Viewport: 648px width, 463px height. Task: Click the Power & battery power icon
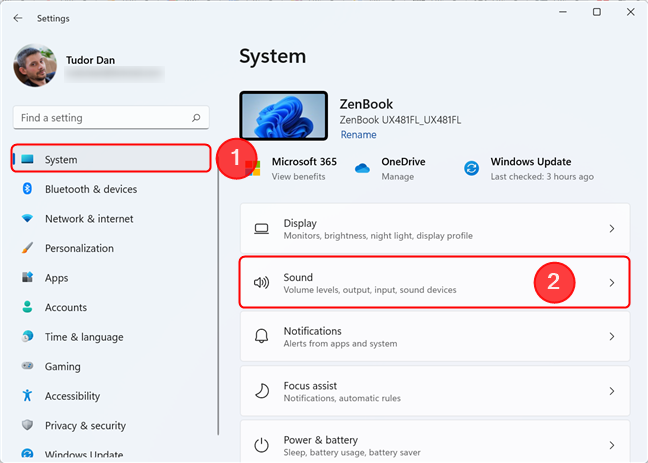click(x=261, y=445)
